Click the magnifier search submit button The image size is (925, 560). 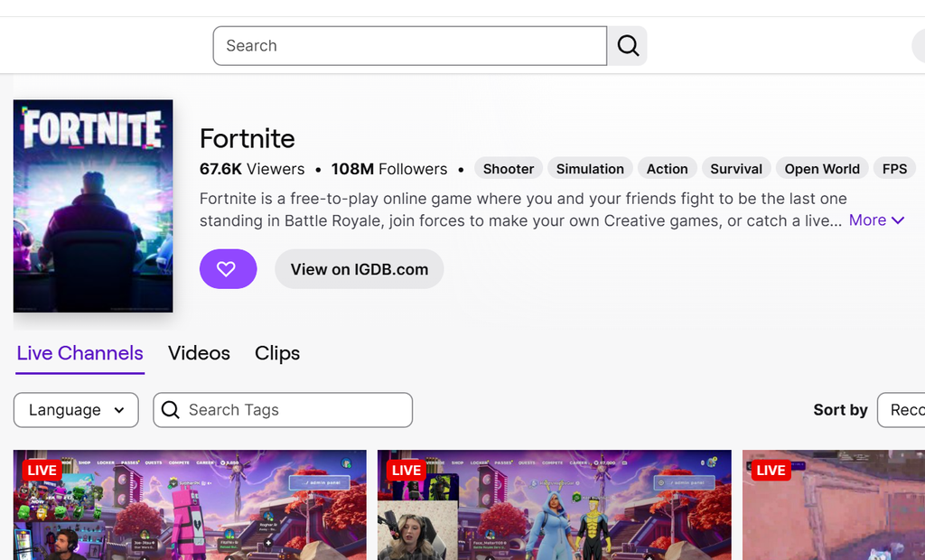pos(627,45)
